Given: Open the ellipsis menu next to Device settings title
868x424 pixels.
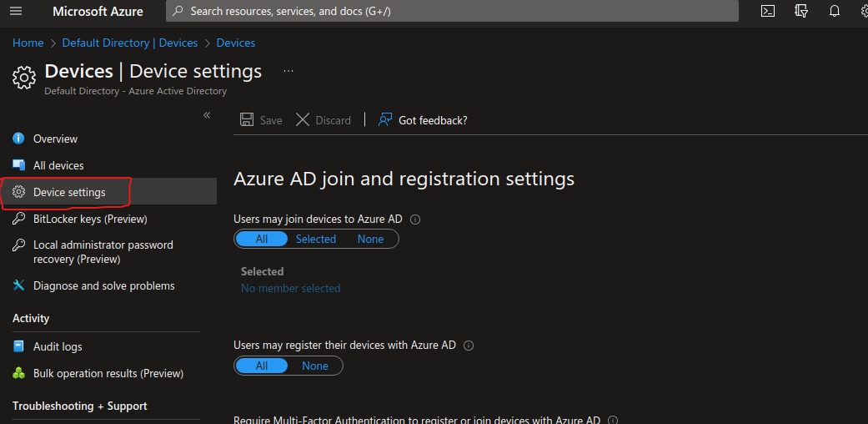Looking at the screenshot, I should 288,71.
